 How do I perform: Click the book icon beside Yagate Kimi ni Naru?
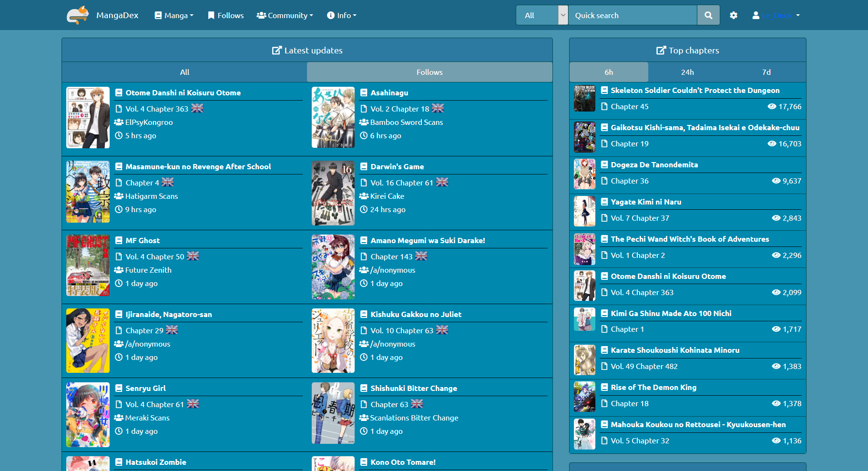pos(604,202)
